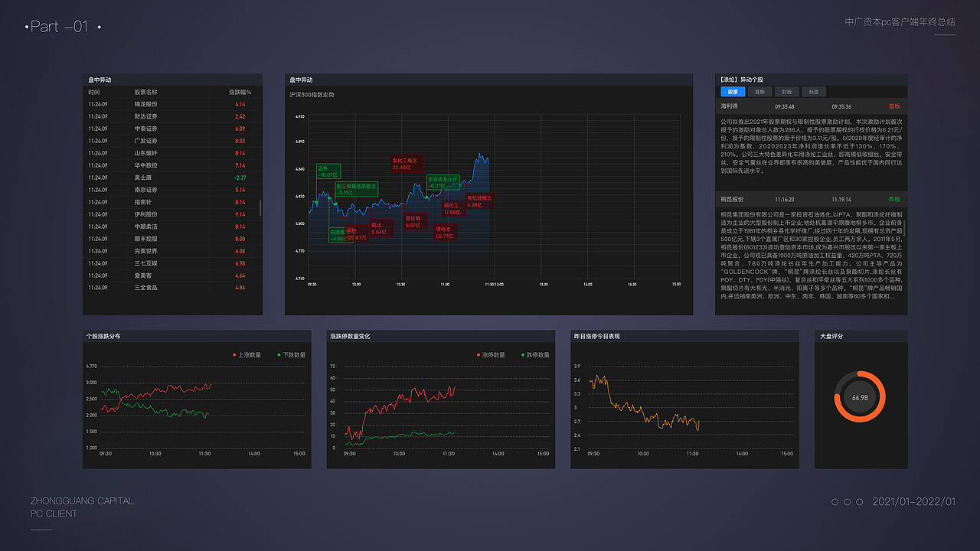Screen dimensions: 980x551
Task: Toggle the 涨停数量 legend marker
Action: coord(478,355)
